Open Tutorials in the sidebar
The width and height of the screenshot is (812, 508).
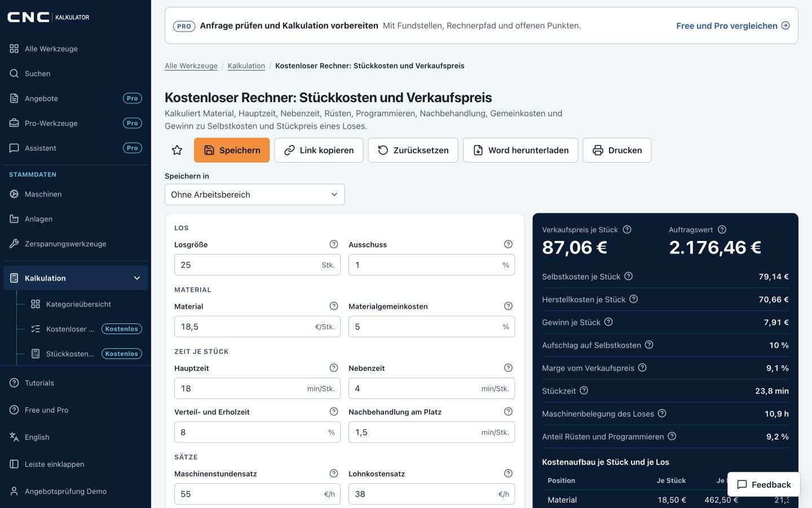coord(76,383)
